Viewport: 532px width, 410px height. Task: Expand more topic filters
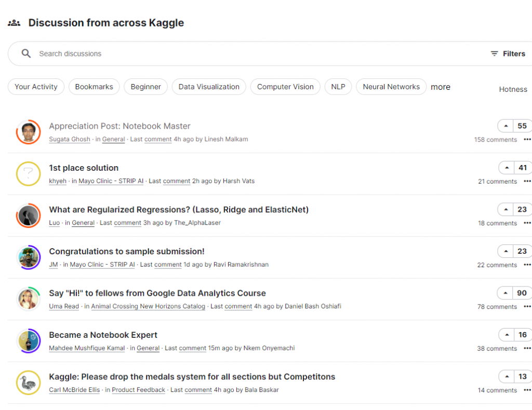440,87
